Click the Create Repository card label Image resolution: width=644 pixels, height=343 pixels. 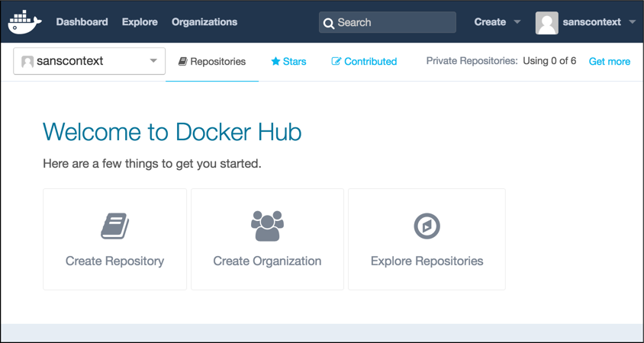pos(114,261)
